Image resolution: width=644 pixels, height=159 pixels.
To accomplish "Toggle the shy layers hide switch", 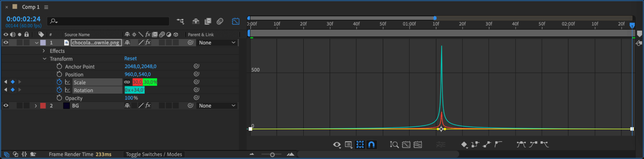I will coord(196,21).
